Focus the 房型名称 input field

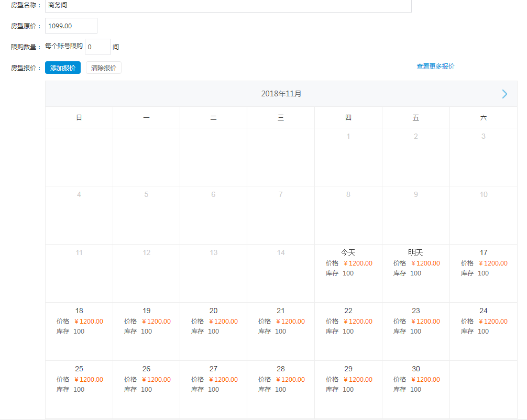[x=228, y=6]
